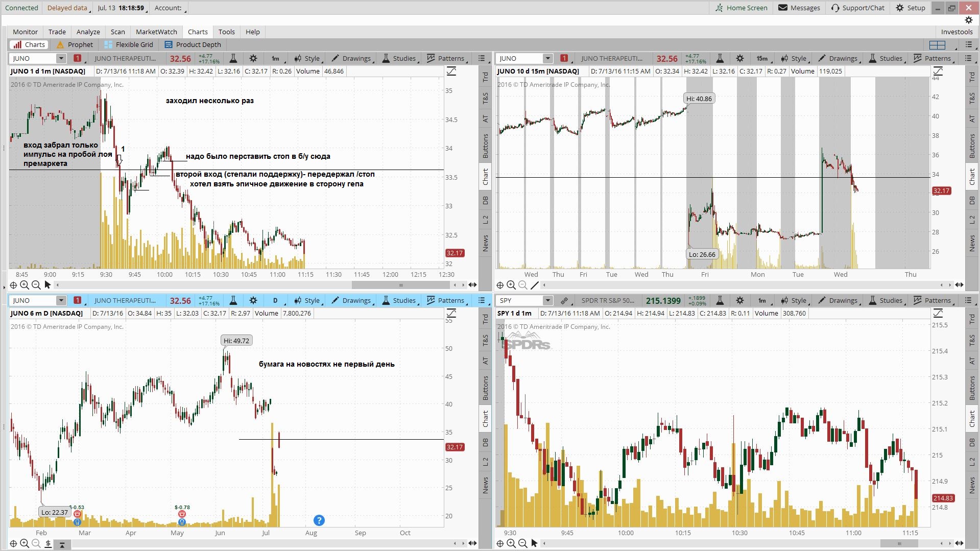Open the Studies dropdown on JUNO daily chart
980x551 pixels.
(399, 300)
